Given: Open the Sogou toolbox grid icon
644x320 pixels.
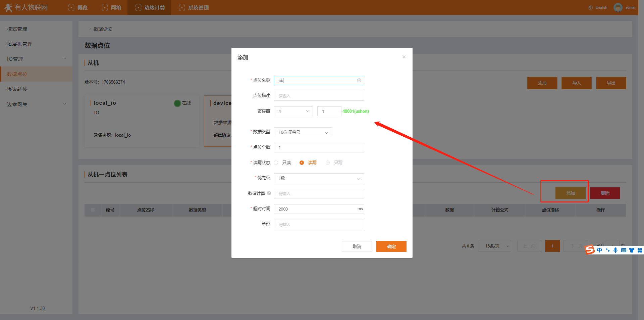Looking at the screenshot, I should tap(640, 250).
